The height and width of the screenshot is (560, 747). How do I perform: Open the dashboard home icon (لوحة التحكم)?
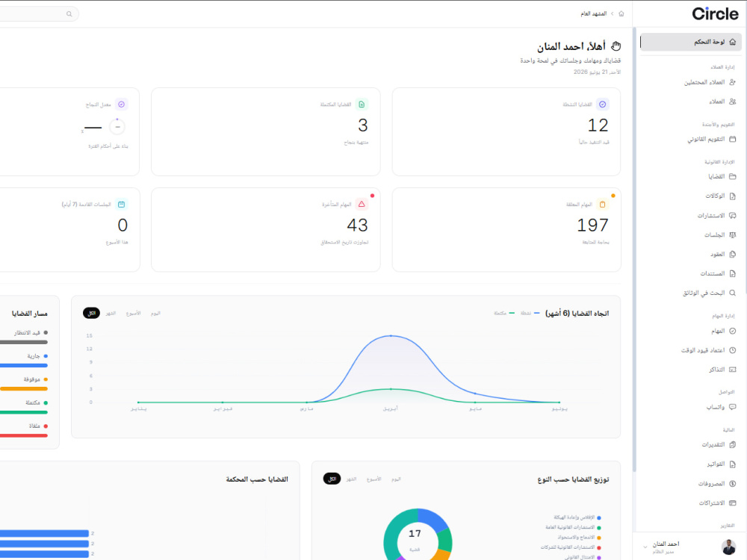coord(732,42)
